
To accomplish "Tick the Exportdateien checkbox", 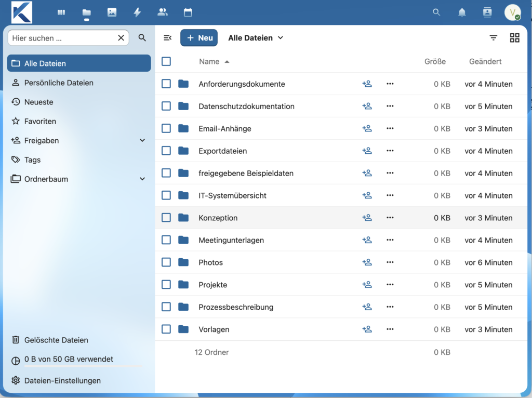I will tap(166, 151).
